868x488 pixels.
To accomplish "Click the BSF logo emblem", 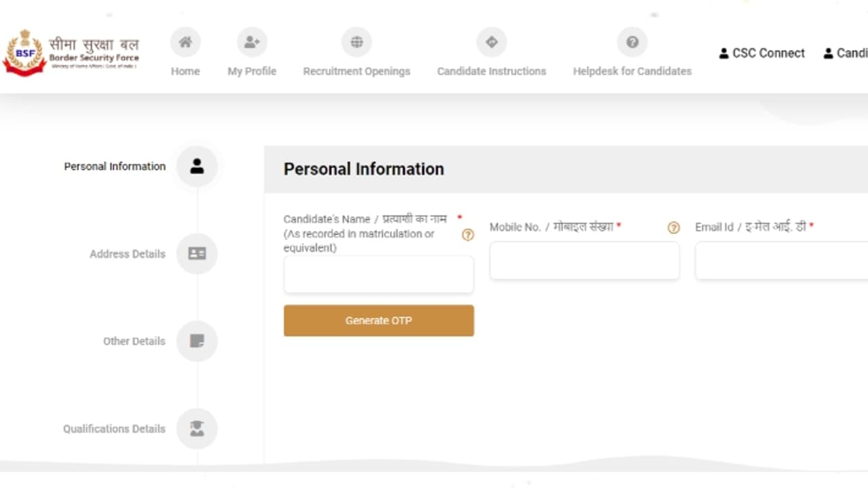I will coord(24,53).
